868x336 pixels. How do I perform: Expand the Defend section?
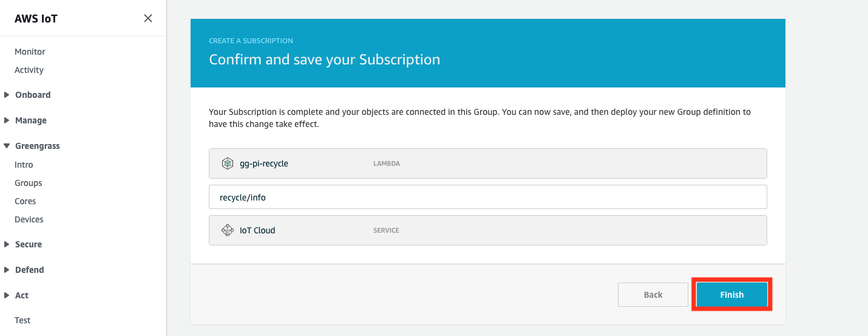pyautogui.click(x=7, y=270)
